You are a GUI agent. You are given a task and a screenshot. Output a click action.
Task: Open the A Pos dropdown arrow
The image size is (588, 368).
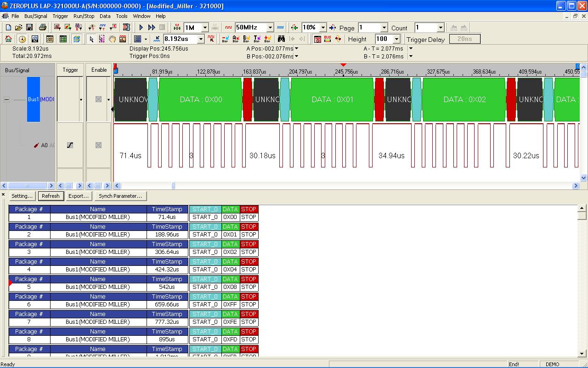pyautogui.click(x=296, y=48)
